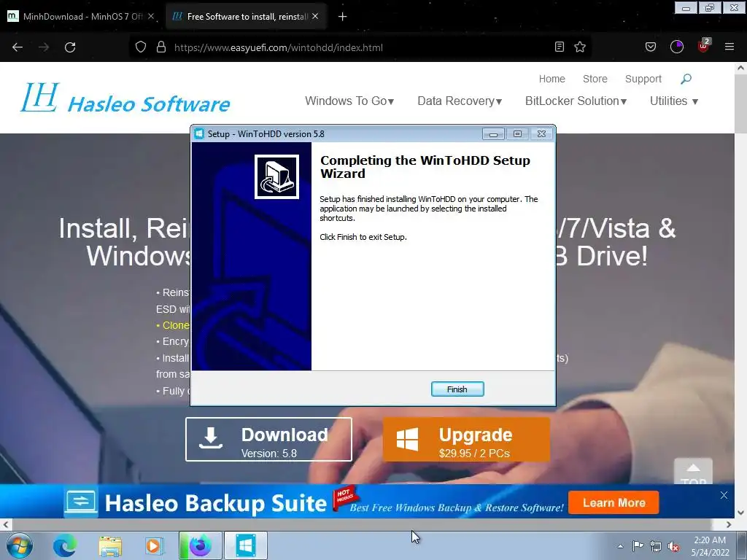Open the Windows Start orb
This screenshot has height=560, width=747.
coord(20,546)
